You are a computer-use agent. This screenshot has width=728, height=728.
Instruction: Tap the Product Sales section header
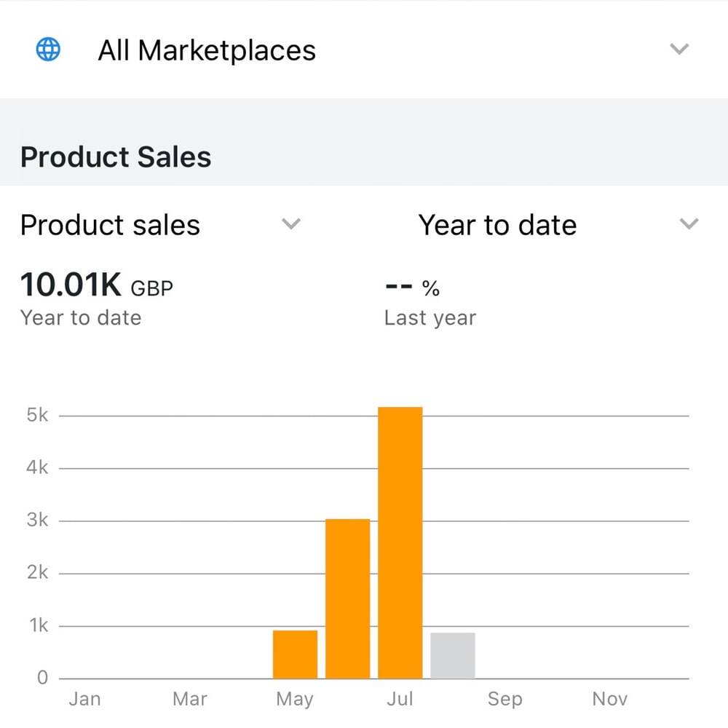point(116,157)
